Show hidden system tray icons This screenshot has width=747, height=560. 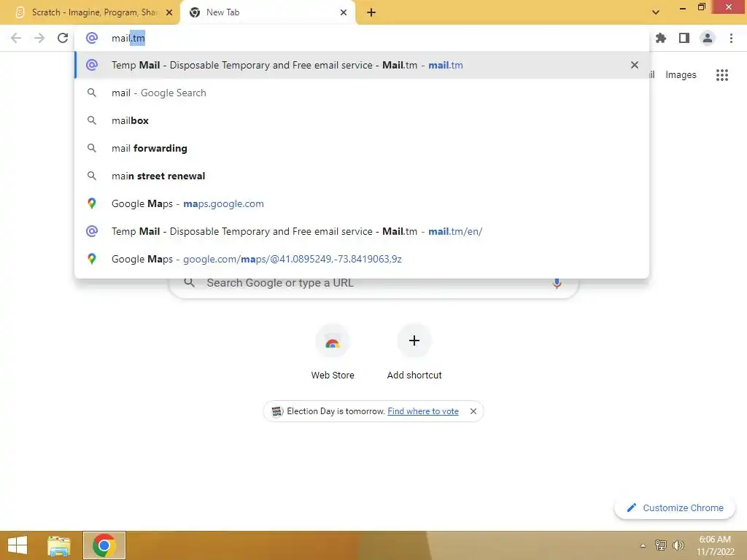[643, 545]
